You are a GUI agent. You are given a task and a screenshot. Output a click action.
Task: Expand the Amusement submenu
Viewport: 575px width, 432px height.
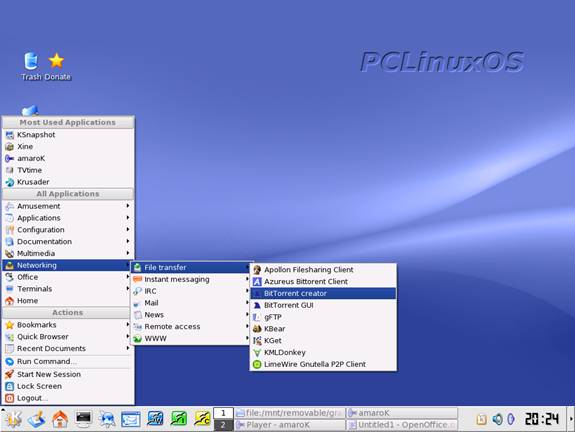[x=68, y=206]
